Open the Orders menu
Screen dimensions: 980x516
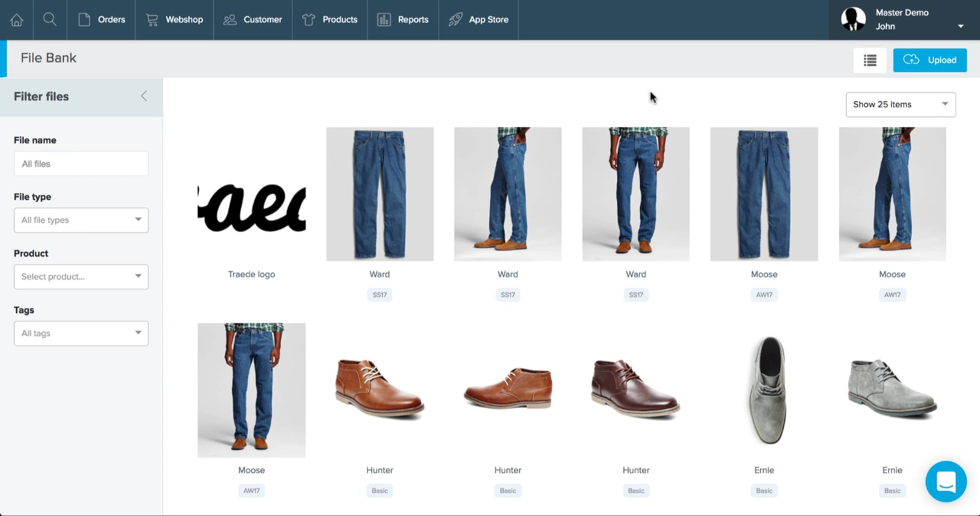click(101, 20)
